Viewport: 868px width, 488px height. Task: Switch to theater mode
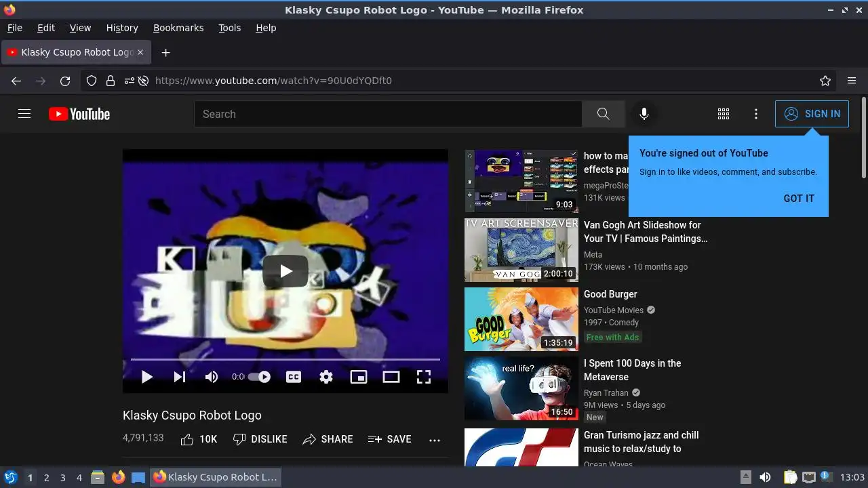point(391,377)
